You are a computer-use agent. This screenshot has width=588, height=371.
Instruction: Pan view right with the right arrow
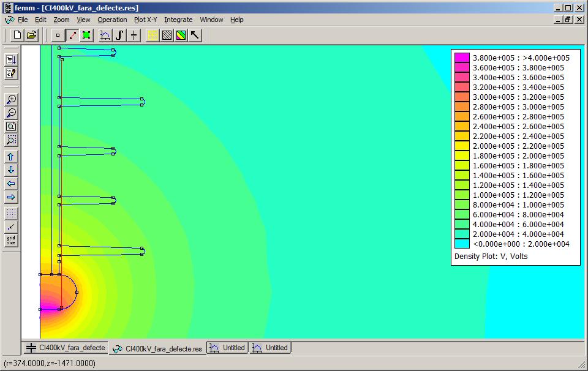[x=11, y=197]
